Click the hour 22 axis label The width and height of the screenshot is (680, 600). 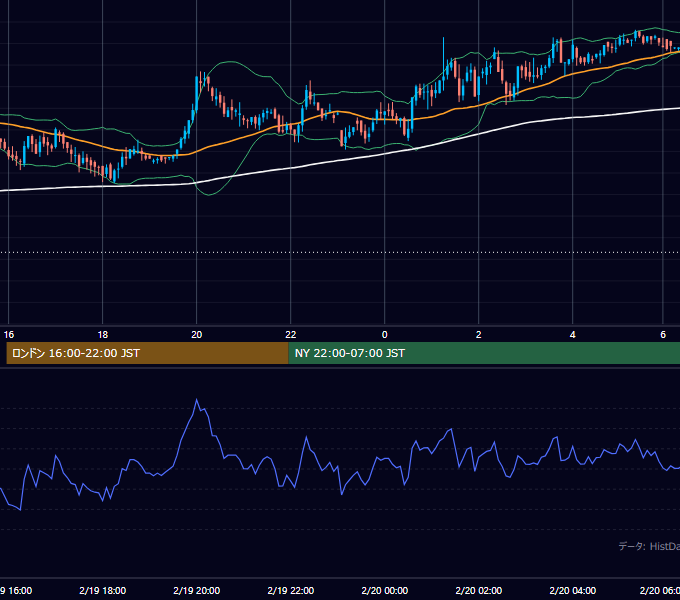coord(291,335)
